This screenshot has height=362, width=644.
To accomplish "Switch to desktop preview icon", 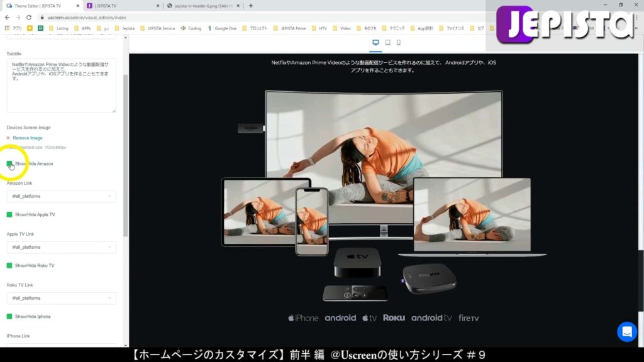I will click(x=375, y=42).
